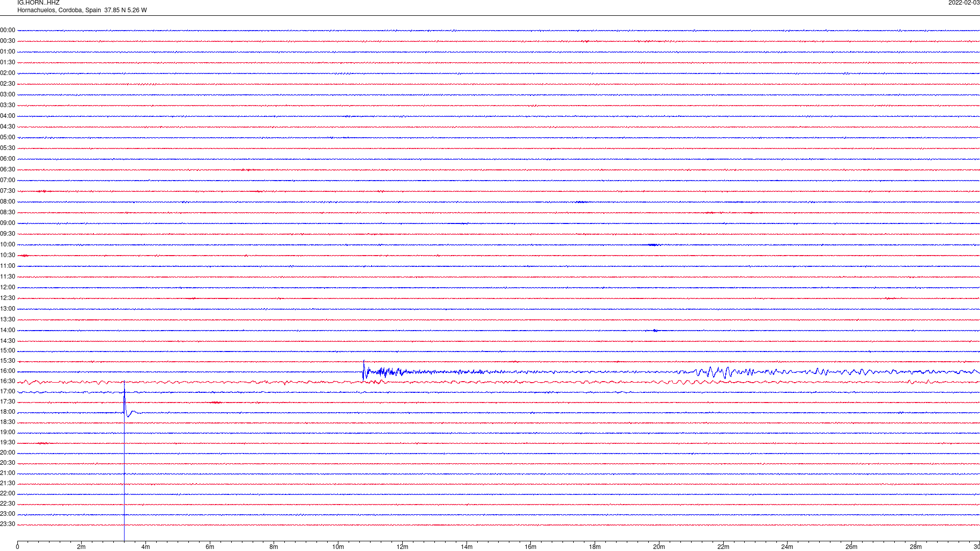Click the 11:00 time row label
The width and height of the screenshot is (980, 551).
8,266
